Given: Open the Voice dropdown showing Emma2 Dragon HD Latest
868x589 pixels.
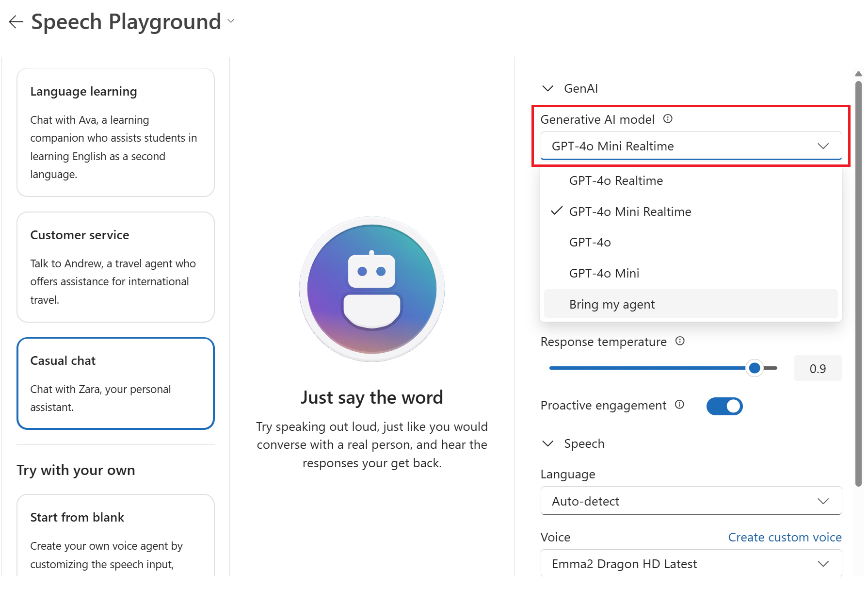Looking at the screenshot, I should [691, 563].
